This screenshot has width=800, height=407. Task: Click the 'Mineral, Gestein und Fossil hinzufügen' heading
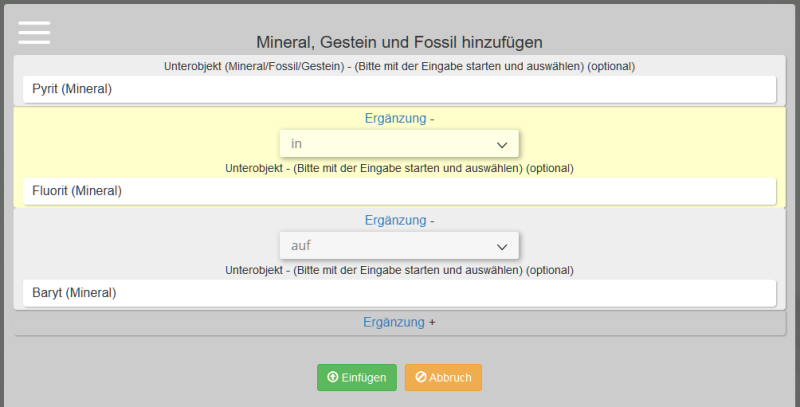[x=399, y=42]
